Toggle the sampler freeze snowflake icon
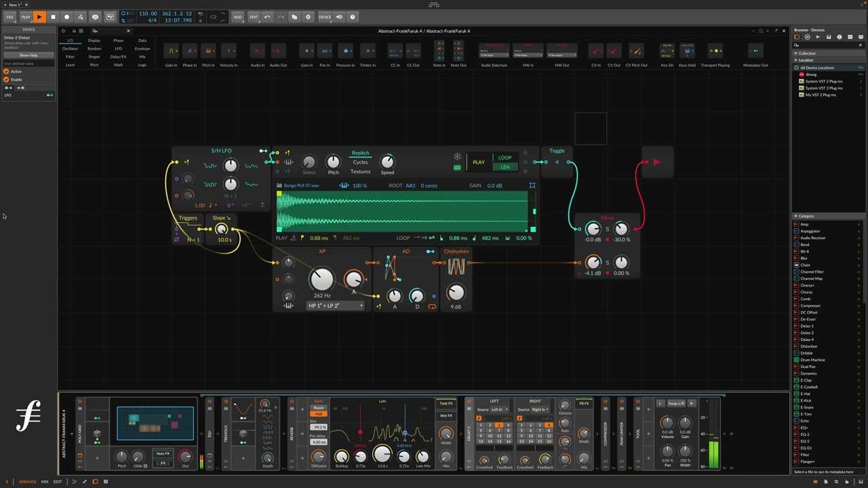This screenshot has width=868, height=488. [457, 157]
